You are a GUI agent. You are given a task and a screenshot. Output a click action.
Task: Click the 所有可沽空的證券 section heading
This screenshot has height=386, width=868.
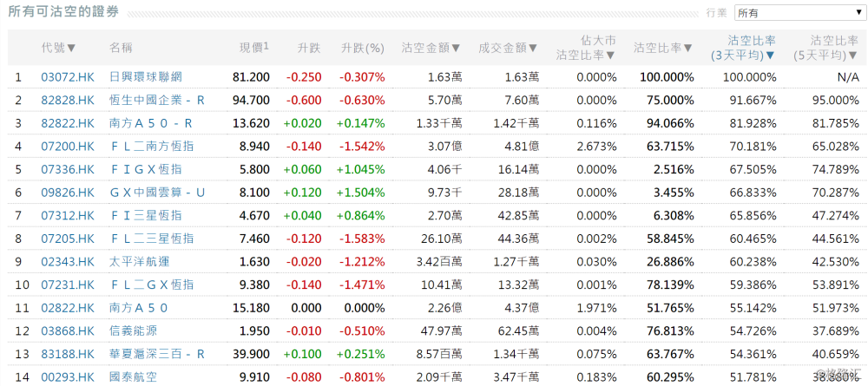point(63,12)
